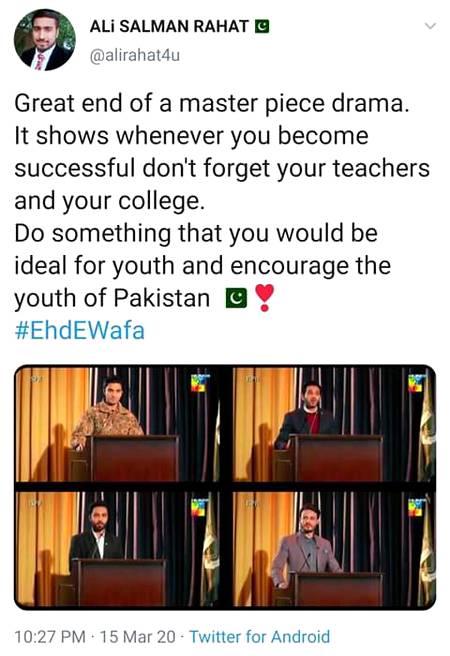Open the photo of man in army uniform

click(x=118, y=424)
